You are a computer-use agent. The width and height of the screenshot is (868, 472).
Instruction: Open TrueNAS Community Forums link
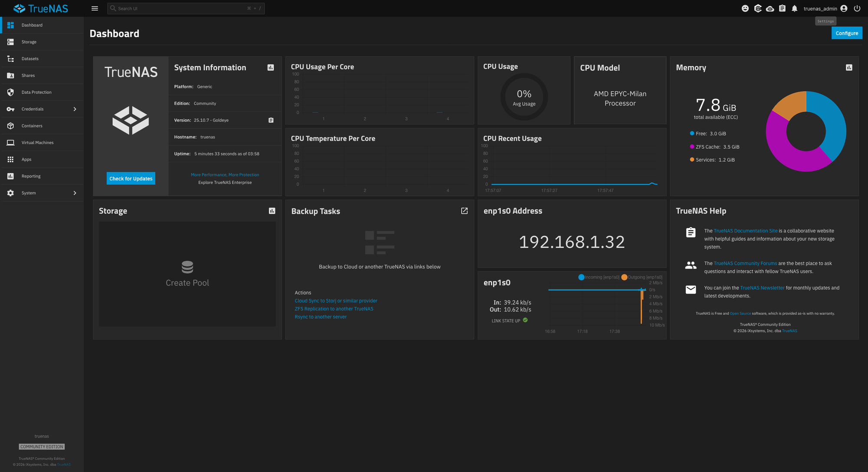[746, 263]
